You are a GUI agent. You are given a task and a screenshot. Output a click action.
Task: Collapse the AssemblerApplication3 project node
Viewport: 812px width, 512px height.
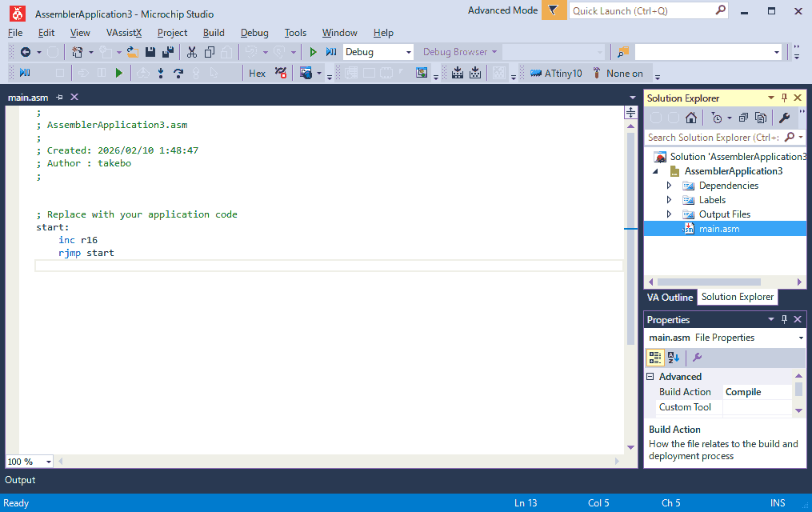tap(655, 171)
